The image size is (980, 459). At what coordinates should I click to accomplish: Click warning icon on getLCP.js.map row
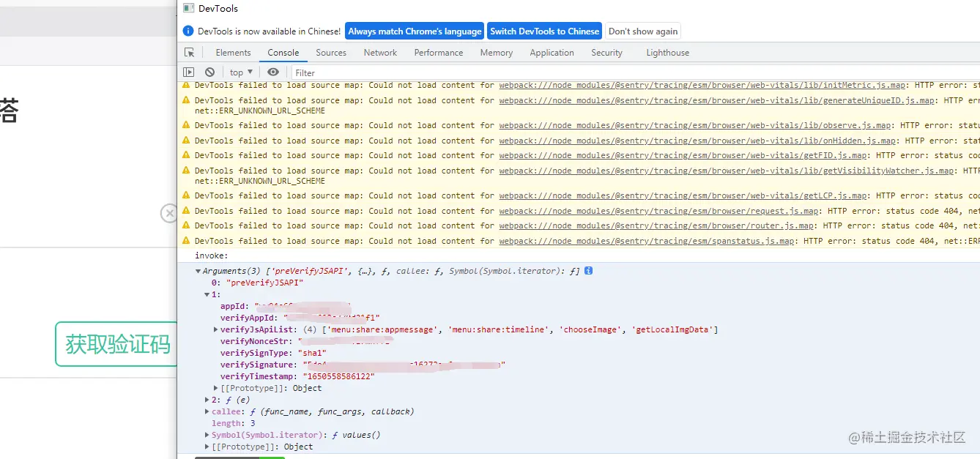186,195
